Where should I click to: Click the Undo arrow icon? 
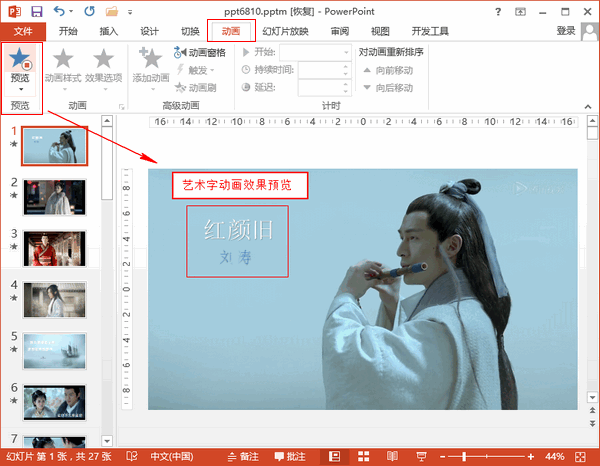[x=59, y=11]
